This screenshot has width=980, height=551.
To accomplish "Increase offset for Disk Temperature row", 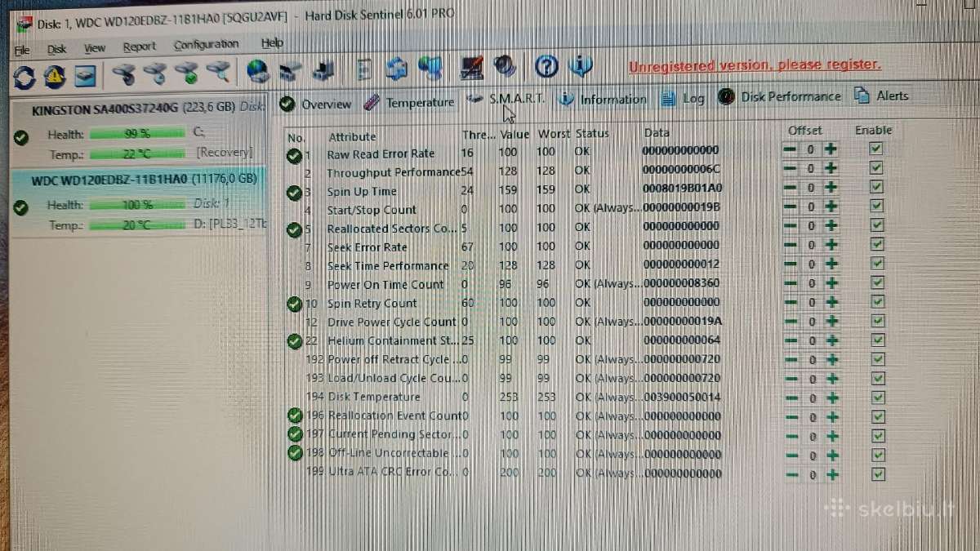I will coord(832,398).
